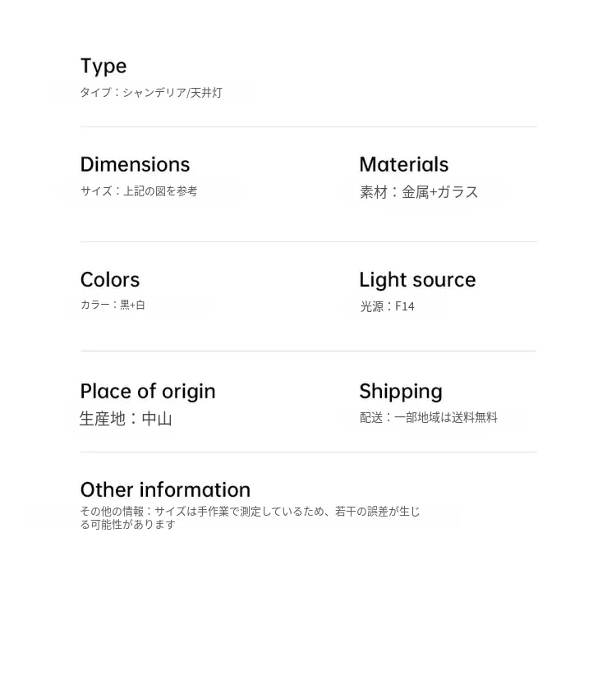The width and height of the screenshot is (616, 689).
Task: Click the divider line below the Type section
Action: 308,126
